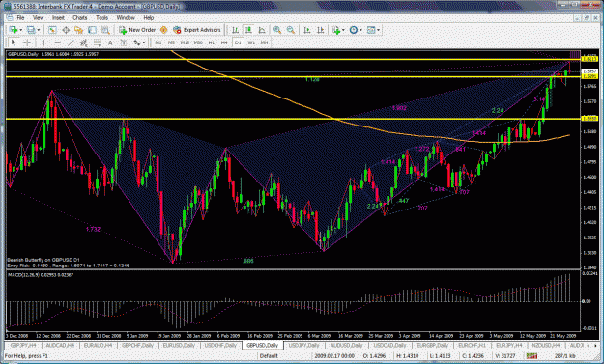Show the Navigator panel
The width and height of the screenshot is (604, 364).
point(79,30)
